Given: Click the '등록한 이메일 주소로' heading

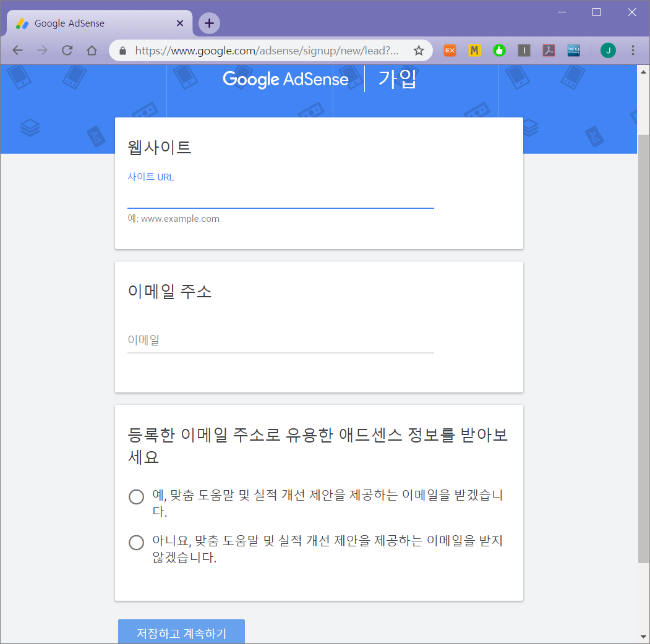Looking at the screenshot, I should pos(318,446).
